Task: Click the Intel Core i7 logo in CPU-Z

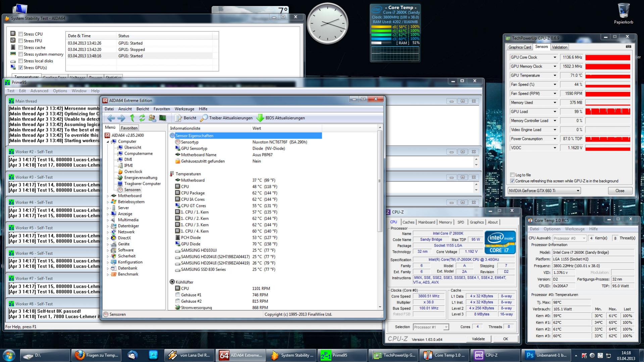Action: click(500, 242)
